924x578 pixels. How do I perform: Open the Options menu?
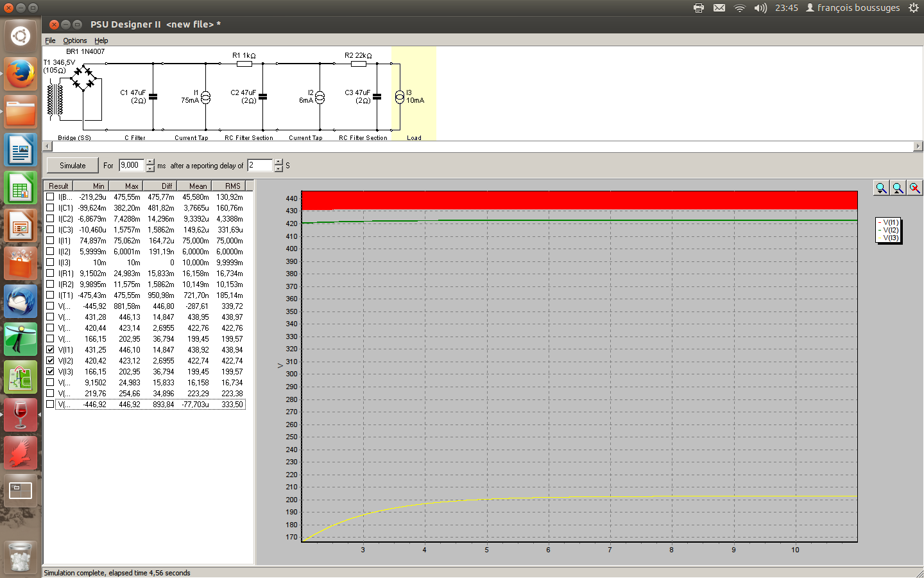(74, 40)
